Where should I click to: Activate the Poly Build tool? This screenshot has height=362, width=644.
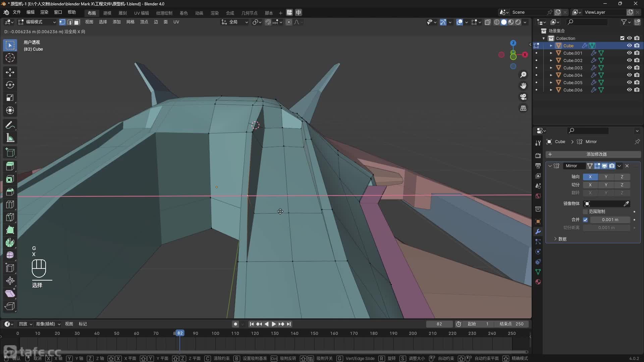click(10, 230)
